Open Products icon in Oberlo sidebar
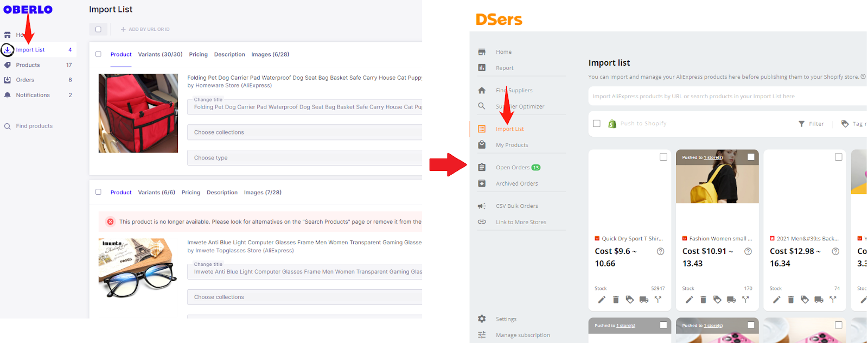The height and width of the screenshot is (343, 868). coord(8,65)
